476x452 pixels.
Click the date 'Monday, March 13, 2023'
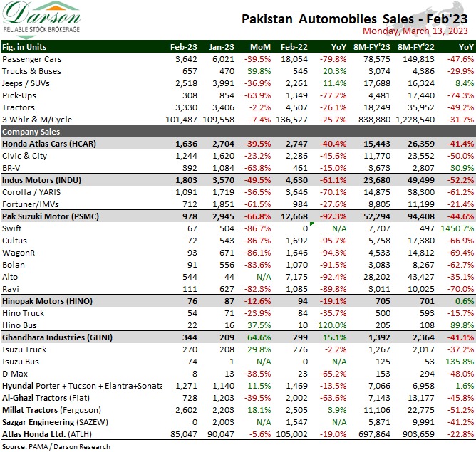(x=415, y=31)
